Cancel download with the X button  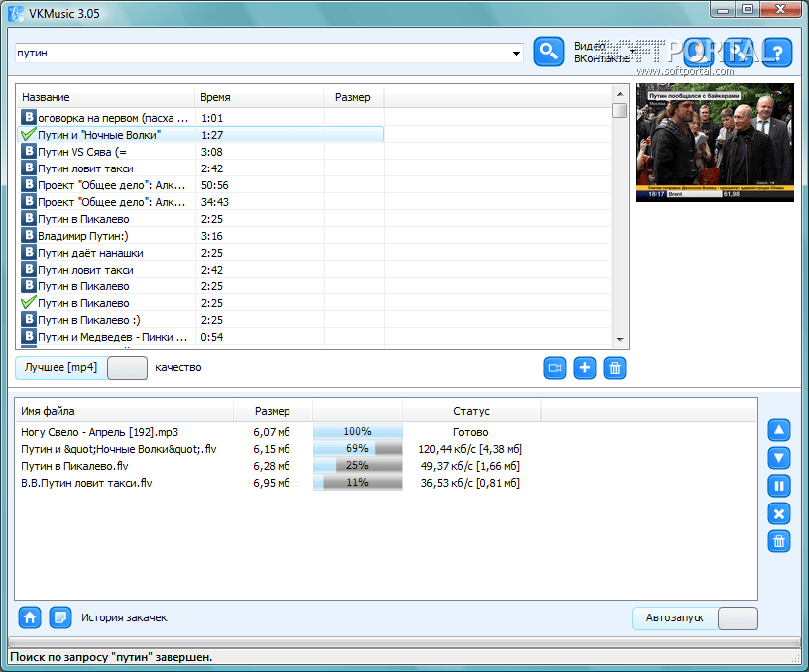(779, 513)
